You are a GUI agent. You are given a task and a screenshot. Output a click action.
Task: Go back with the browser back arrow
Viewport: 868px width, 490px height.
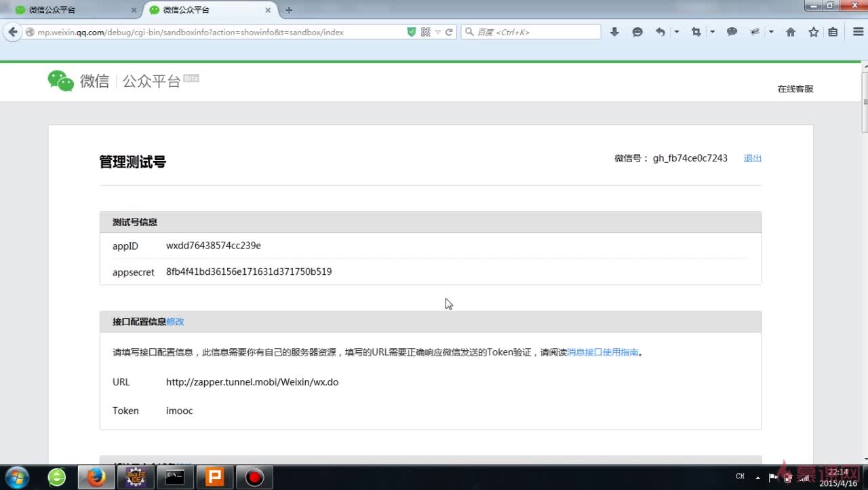click(x=12, y=32)
